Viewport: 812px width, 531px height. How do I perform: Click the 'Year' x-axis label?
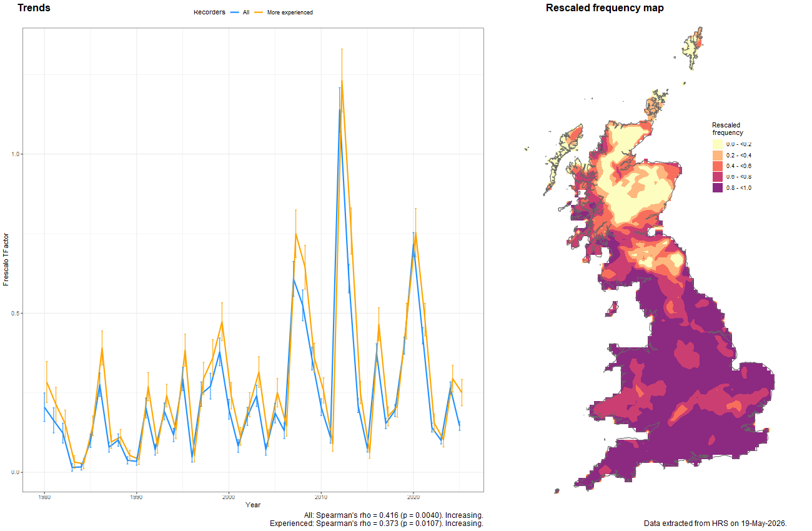pos(253,504)
